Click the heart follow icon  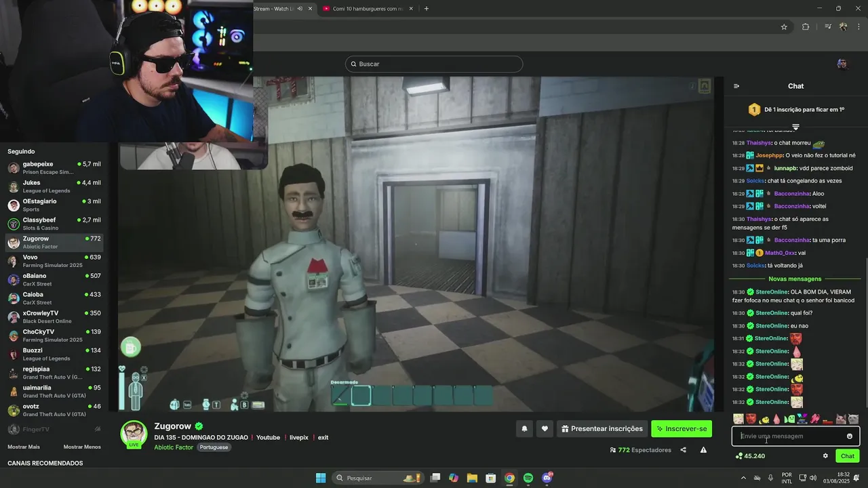[x=545, y=428]
